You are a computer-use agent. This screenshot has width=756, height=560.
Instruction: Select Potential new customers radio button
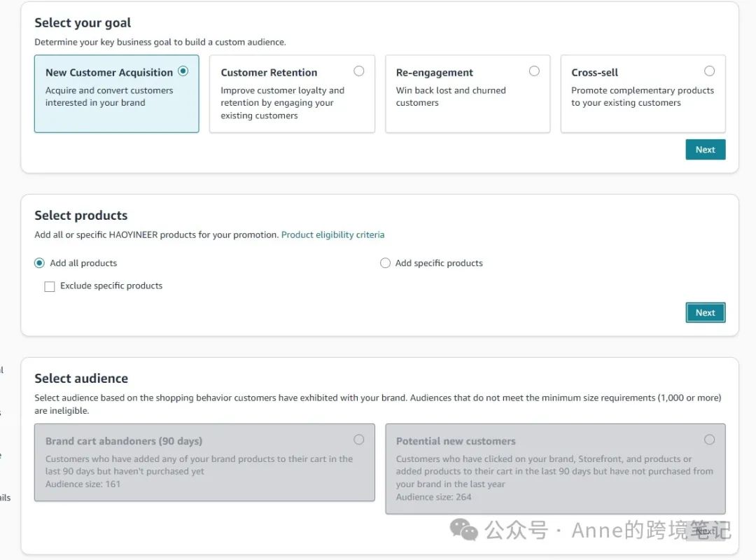tap(710, 440)
